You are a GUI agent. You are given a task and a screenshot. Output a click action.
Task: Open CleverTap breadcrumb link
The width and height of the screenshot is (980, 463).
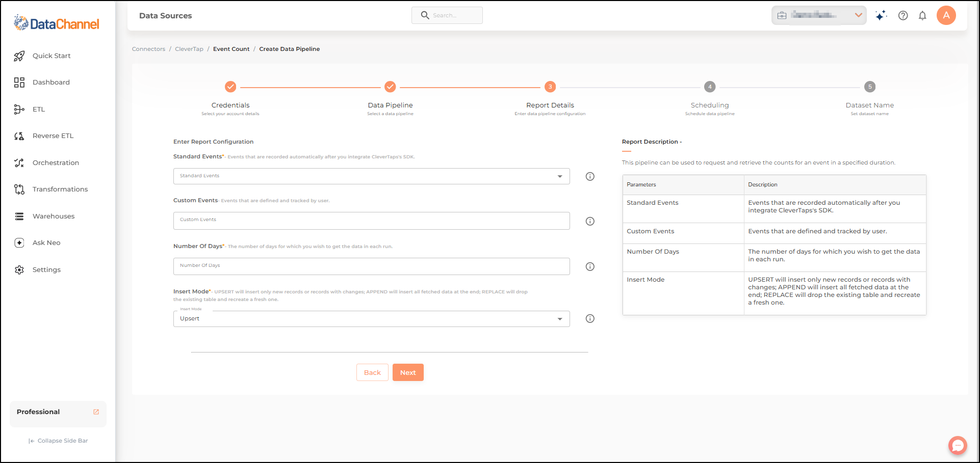(189, 49)
